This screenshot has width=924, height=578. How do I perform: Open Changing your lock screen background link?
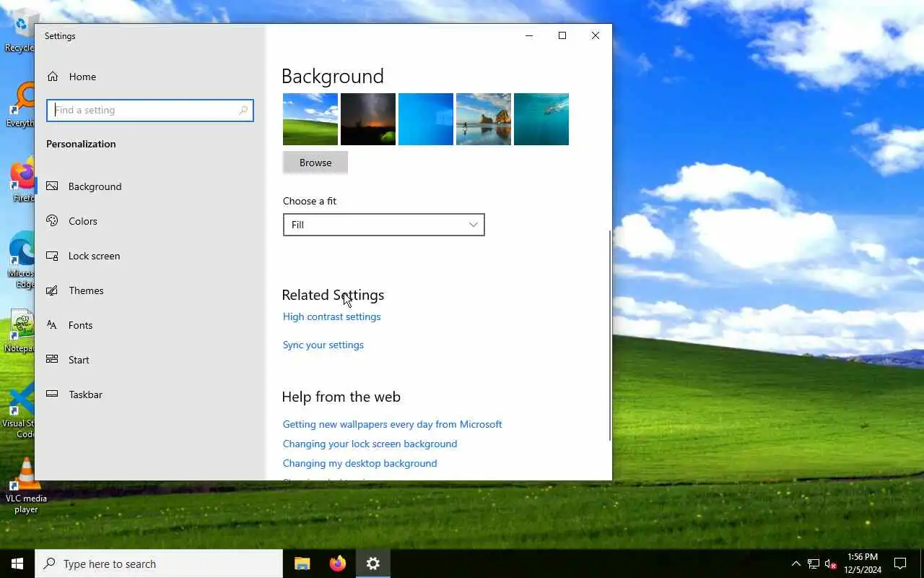370,444
